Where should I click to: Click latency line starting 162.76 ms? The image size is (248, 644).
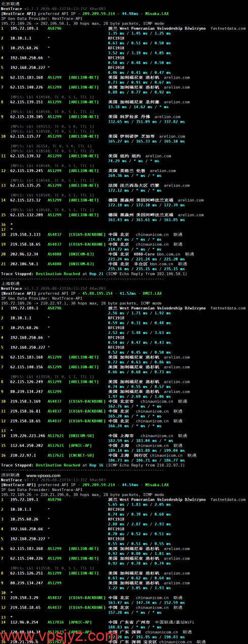coord(134,406)
